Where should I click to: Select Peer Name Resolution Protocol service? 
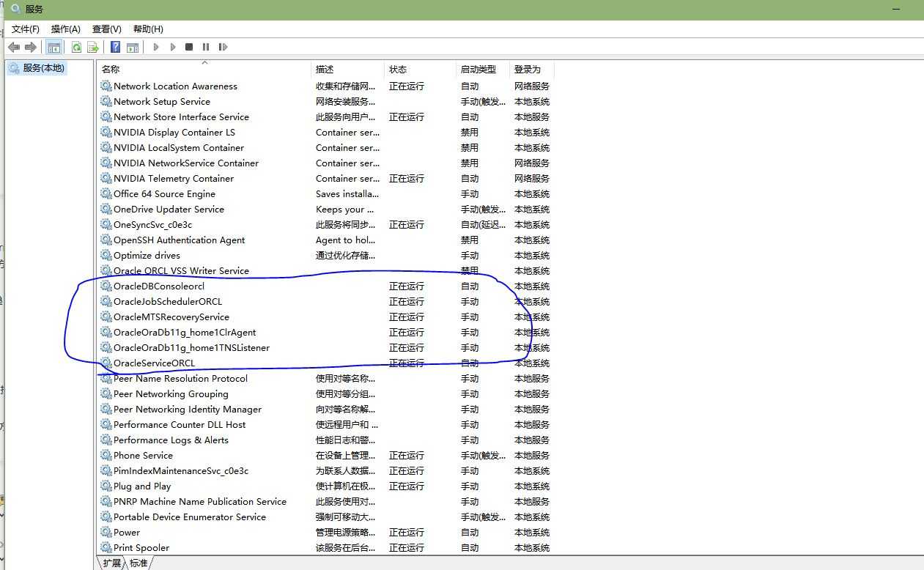tap(326, 378)
